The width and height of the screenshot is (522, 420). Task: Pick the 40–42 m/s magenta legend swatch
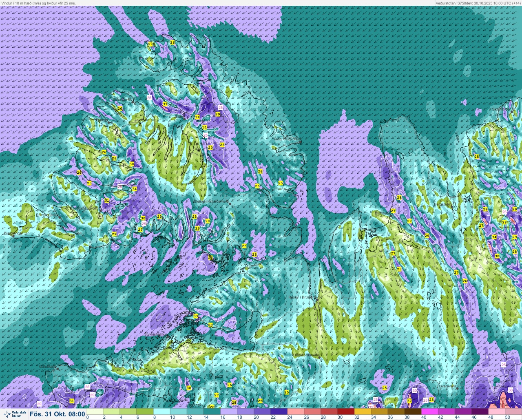[429, 411]
